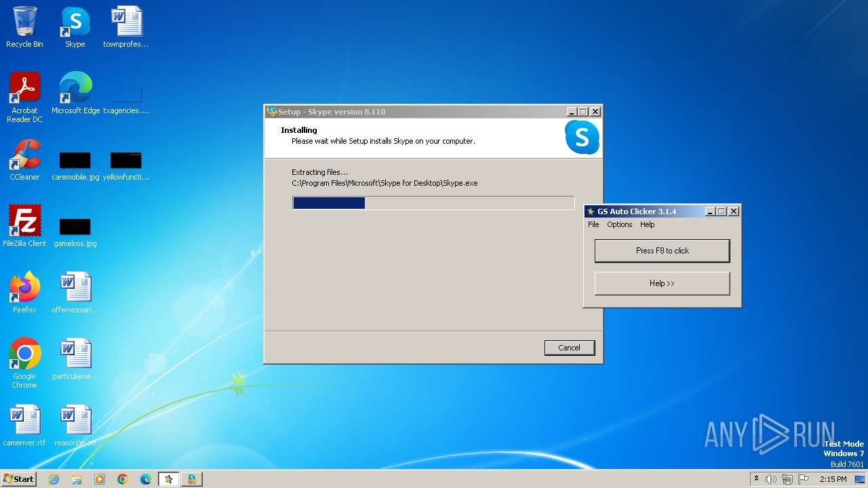Launch Firefox from the desktop
Image resolution: width=868 pixels, height=488 pixels.
(x=24, y=293)
